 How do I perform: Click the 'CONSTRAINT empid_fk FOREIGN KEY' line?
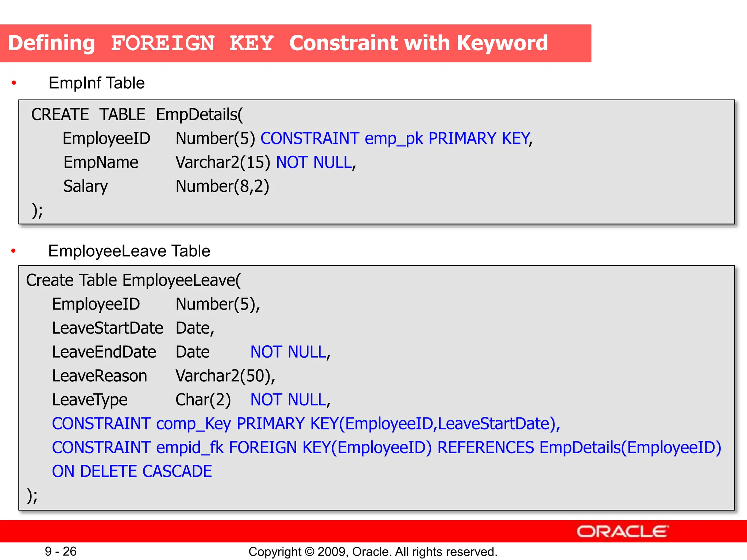(x=387, y=448)
